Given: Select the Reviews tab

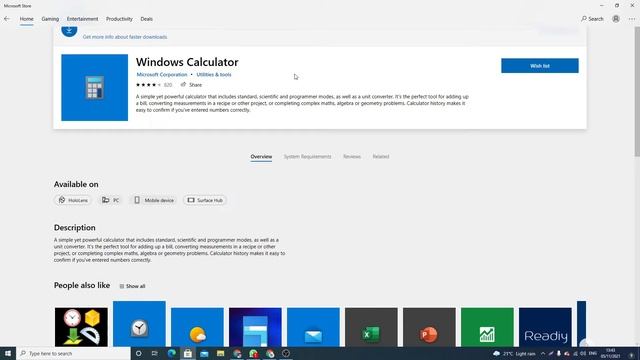Looking at the screenshot, I should point(352,157).
